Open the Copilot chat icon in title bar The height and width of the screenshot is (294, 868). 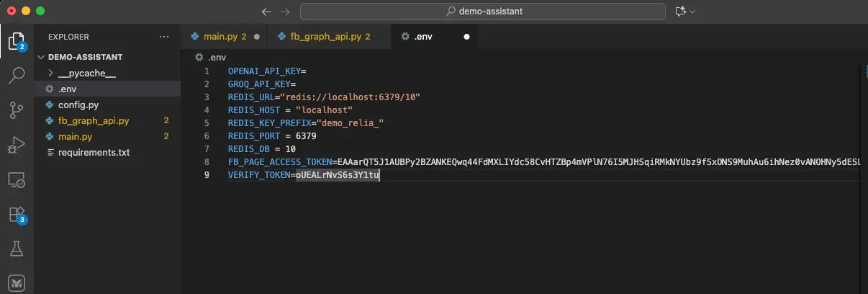(x=680, y=12)
